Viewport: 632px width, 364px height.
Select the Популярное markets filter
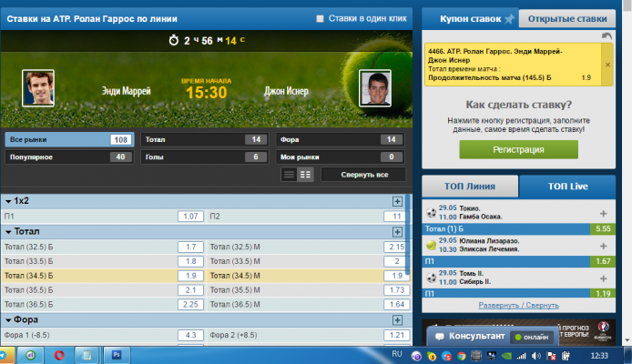click(x=69, y=157)
